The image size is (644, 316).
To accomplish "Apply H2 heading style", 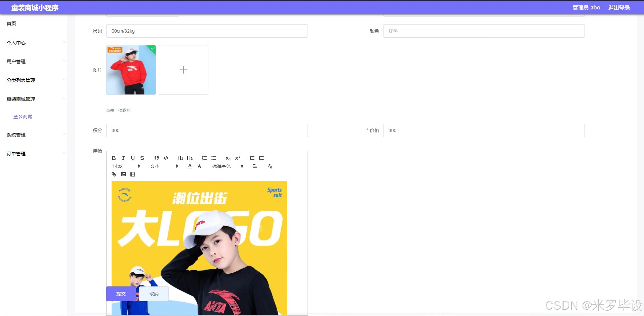I will pos(190,158).
